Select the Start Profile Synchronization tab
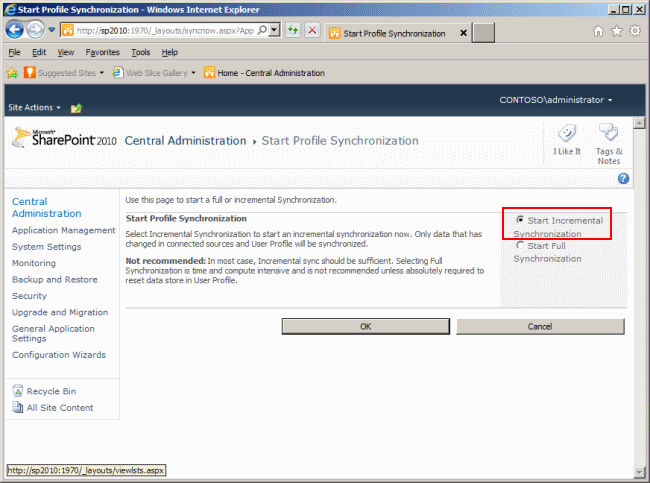 click(x=394, y=33)
